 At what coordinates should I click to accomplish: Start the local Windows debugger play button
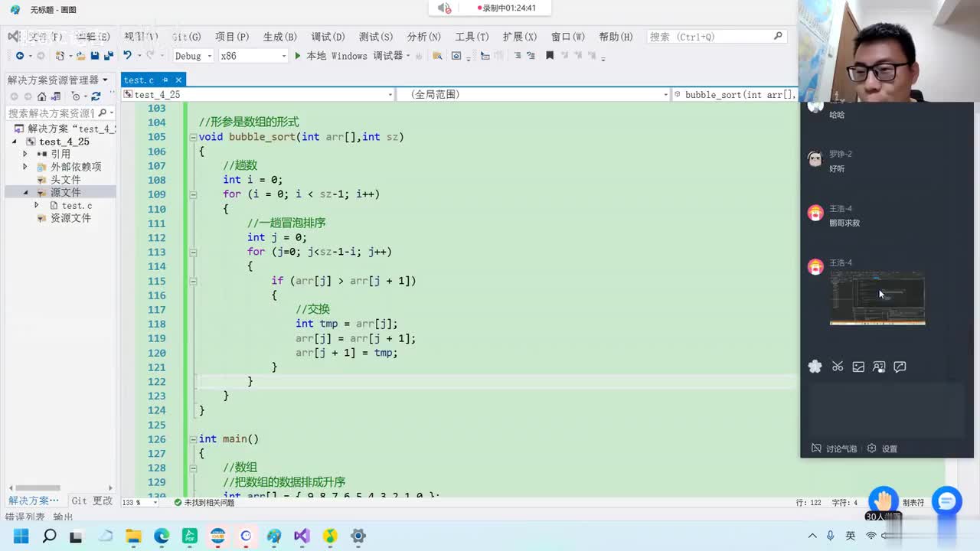(298, 56)
